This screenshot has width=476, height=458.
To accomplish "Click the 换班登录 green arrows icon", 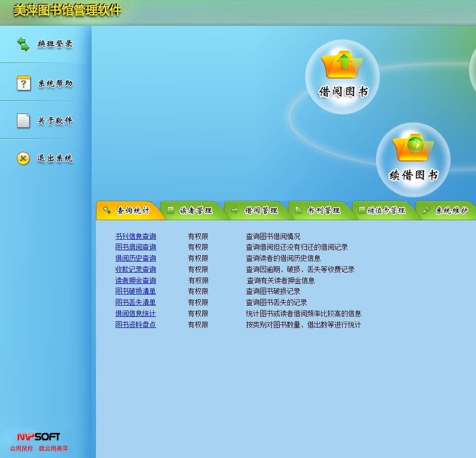I will tap(23, 45).
